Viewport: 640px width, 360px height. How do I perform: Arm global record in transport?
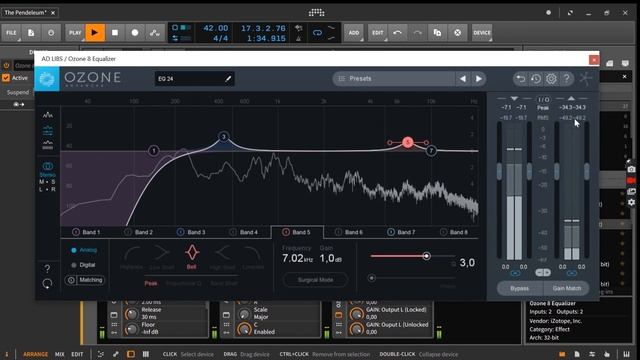[135, 33]
